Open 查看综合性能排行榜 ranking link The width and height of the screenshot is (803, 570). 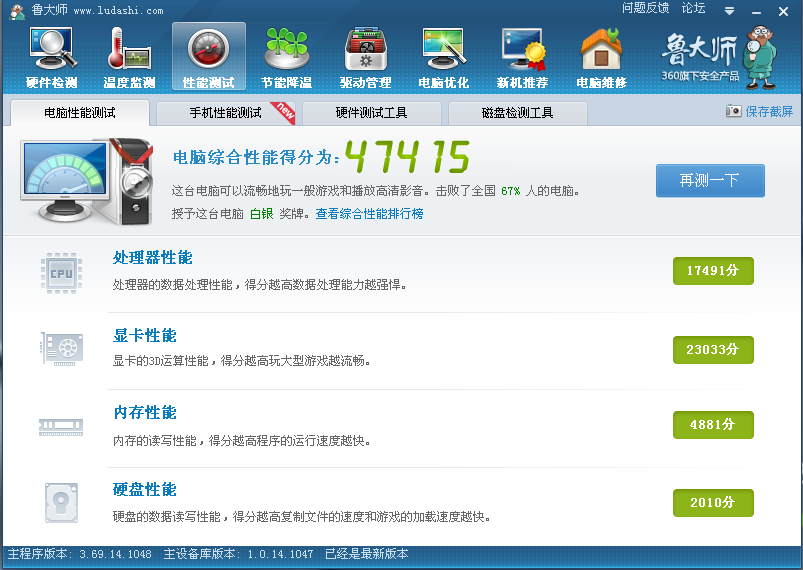[x=369, y=214]
